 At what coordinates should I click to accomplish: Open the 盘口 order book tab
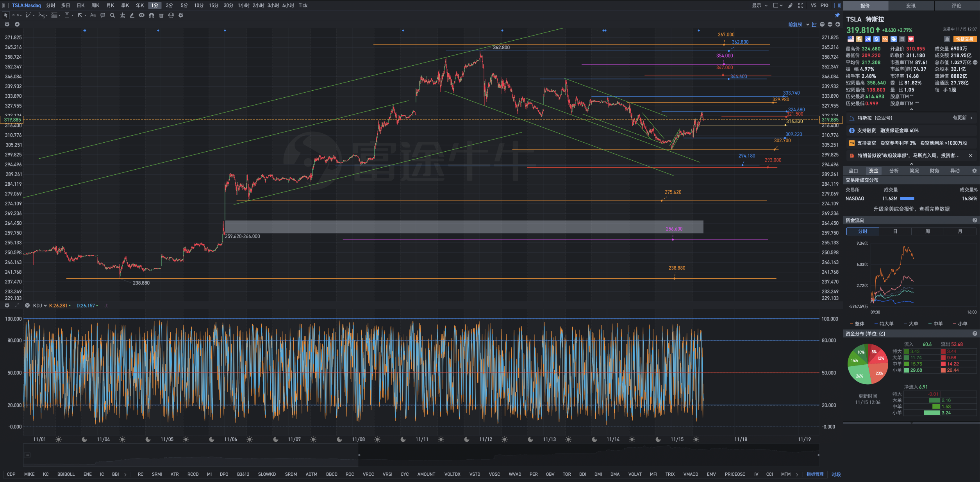[853, 171]
